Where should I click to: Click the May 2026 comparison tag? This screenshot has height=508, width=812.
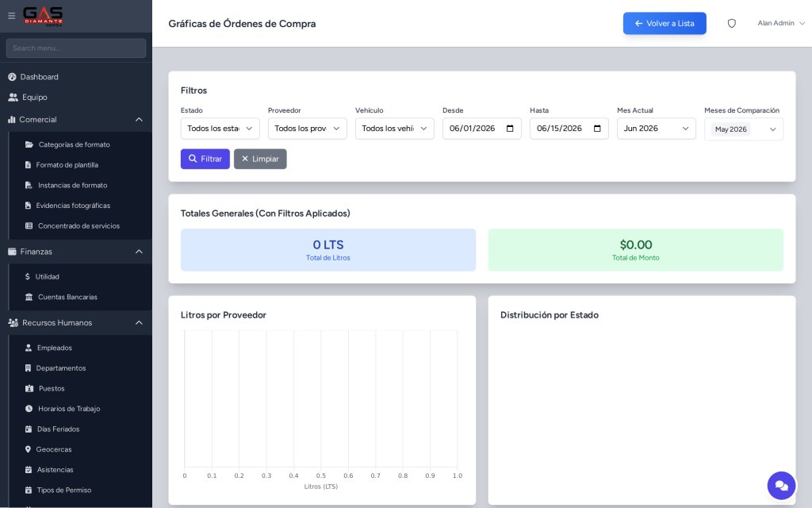(730, 129)
